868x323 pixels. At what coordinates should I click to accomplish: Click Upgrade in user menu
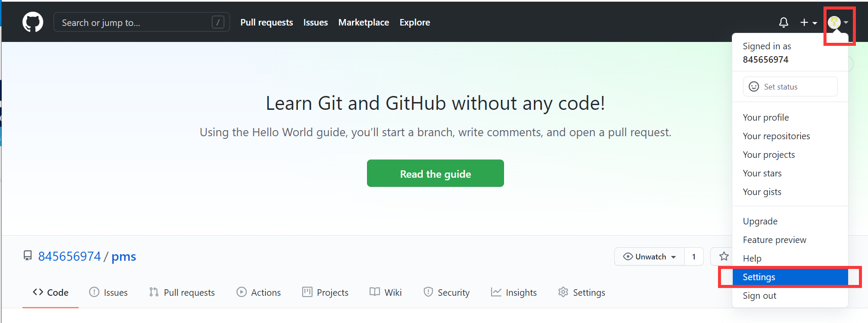pyautogui.click(x=790, y=221)
